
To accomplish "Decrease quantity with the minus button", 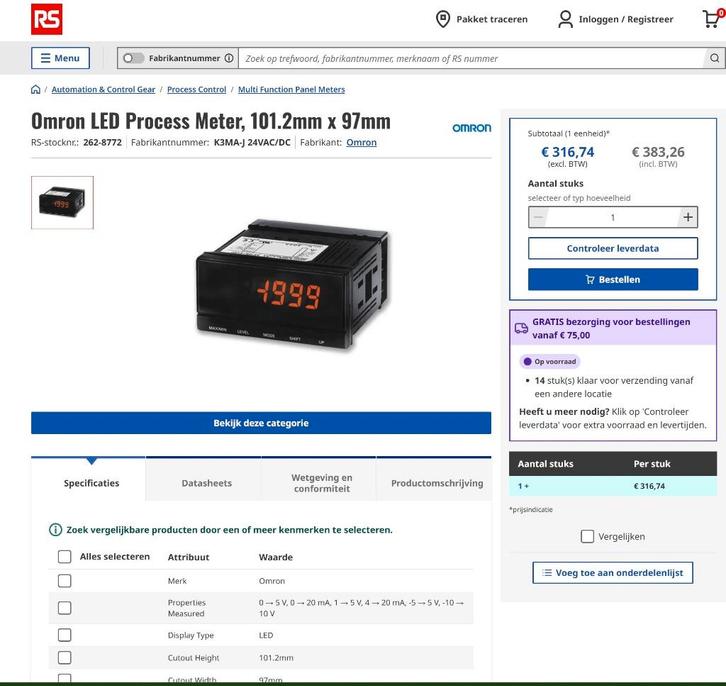I will 538,217.
